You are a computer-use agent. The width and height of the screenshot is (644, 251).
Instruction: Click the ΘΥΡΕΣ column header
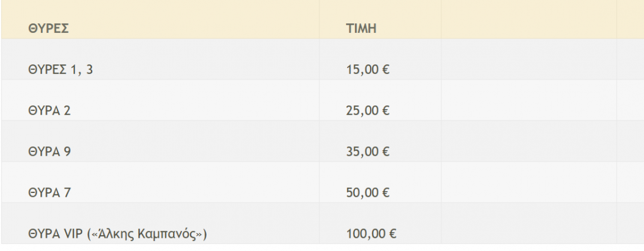click(49, 29)
